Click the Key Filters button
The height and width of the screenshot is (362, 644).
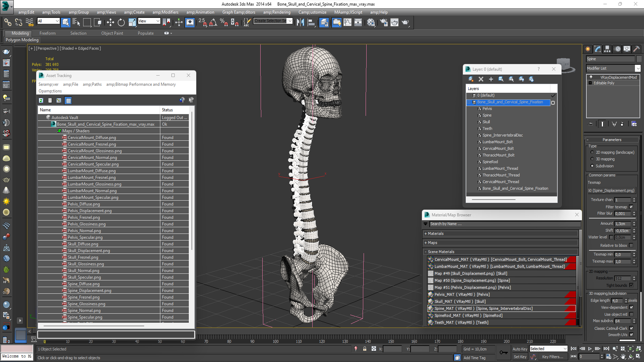tap(552, 357)
